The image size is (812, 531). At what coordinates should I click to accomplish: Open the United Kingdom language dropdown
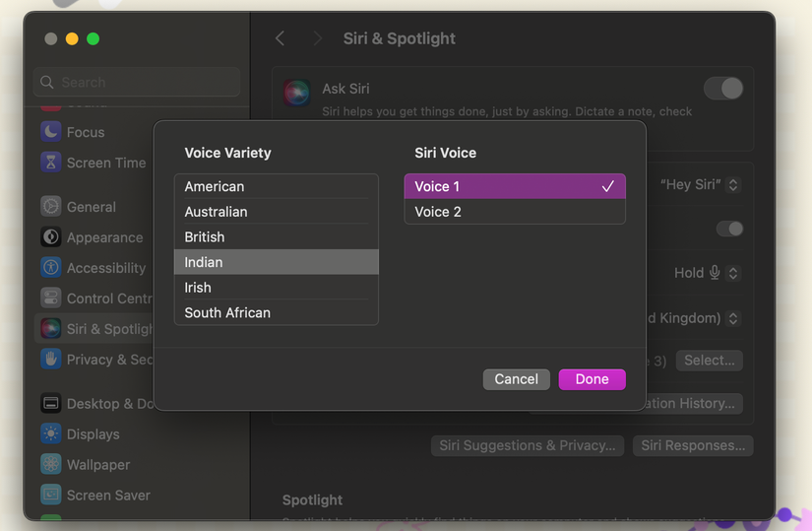click(x=732, y=318)
